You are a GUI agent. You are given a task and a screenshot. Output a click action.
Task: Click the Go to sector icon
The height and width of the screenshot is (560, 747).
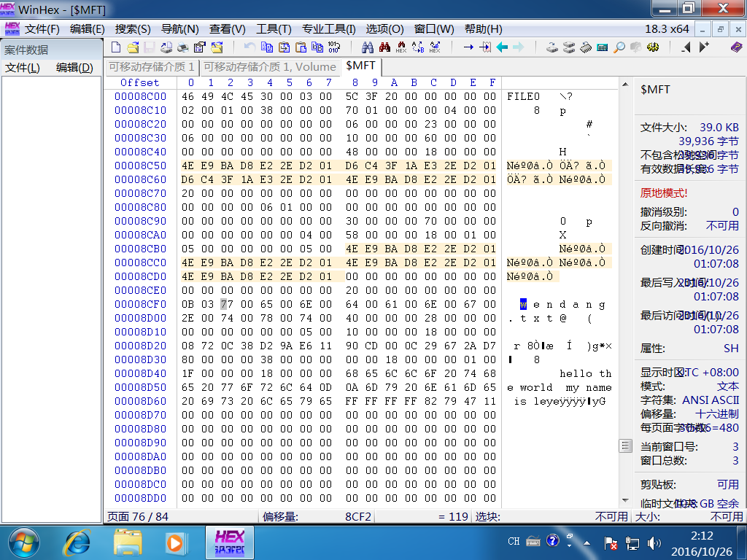(x=485, y=47)
